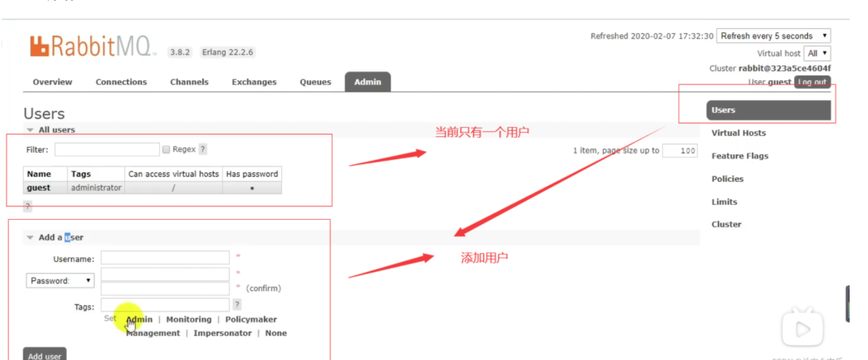Viewport: 868px width, 360px height.
Task: Open the Regex help question mark
Action: click(x=203, y=149)
